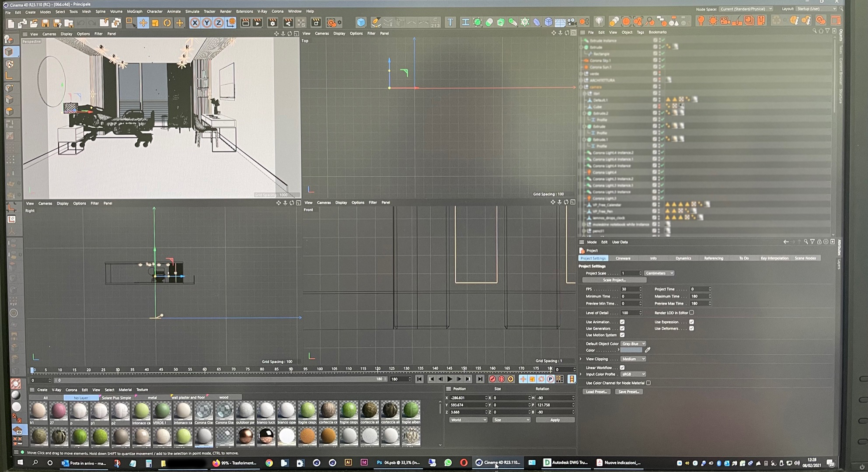Disable the Use Animation checkbox
The image size is (868, 472).
(x=622, y=322)
